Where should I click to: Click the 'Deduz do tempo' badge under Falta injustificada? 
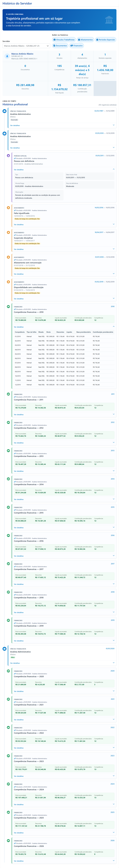pyautogui.click(x=27, y=219)
